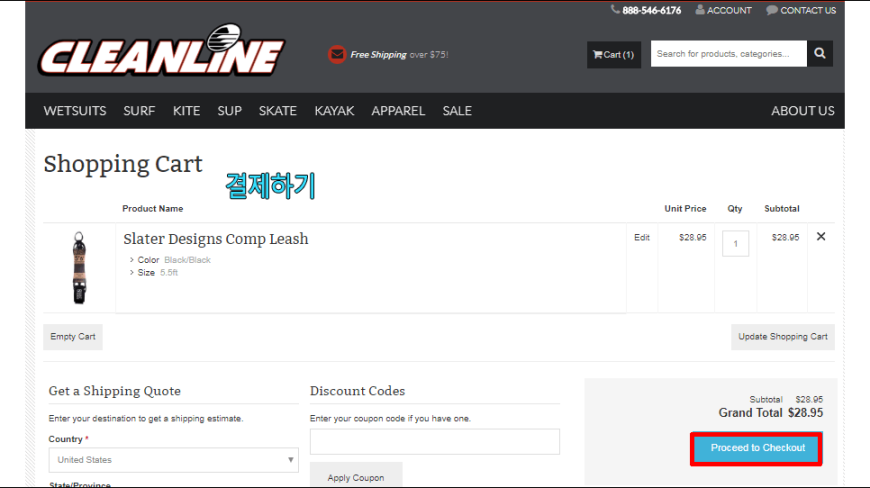870x488 pixels.
Task: Click the red free shipping envelope icon
Action: (x=337, y=54)
